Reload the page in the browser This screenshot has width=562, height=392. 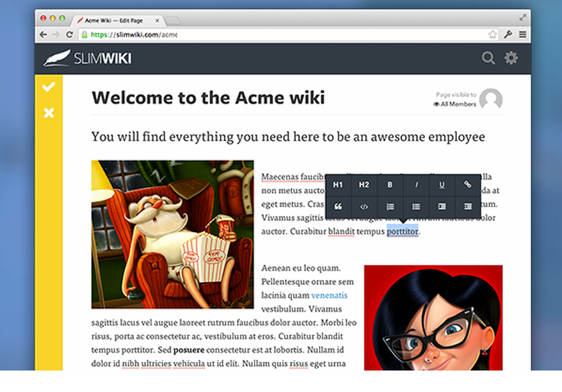pyautogui.click(x=70, y=34)
